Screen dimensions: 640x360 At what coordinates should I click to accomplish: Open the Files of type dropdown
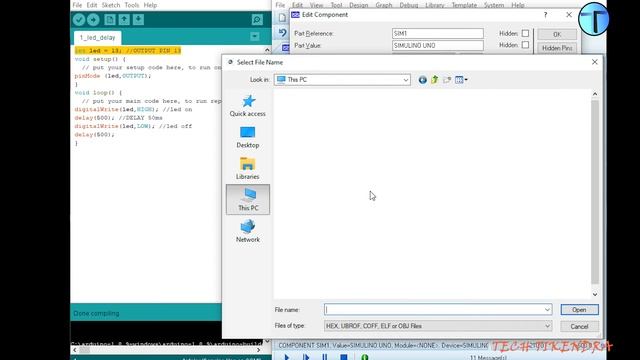coord(438,326)
